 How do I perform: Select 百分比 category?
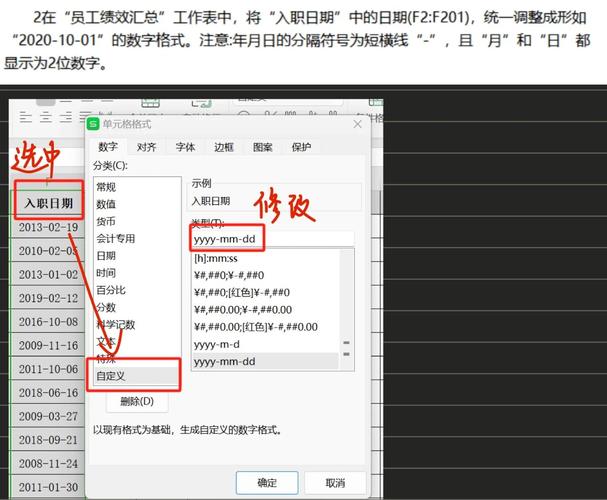pos(137,290)
